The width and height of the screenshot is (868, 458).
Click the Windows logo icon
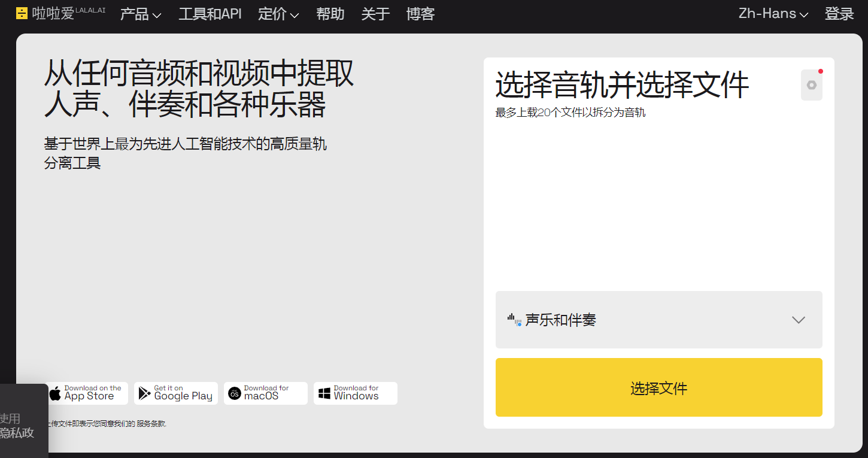[324, 393]
